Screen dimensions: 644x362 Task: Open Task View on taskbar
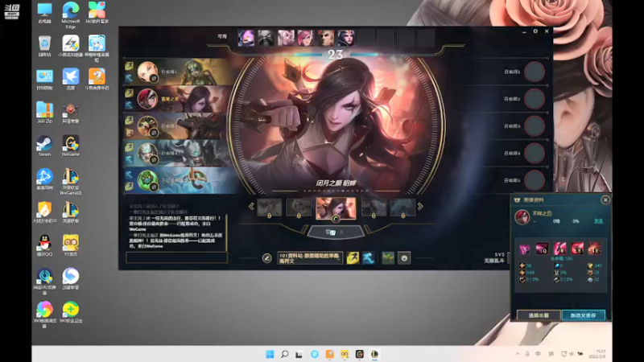click(x=299, y=354)
